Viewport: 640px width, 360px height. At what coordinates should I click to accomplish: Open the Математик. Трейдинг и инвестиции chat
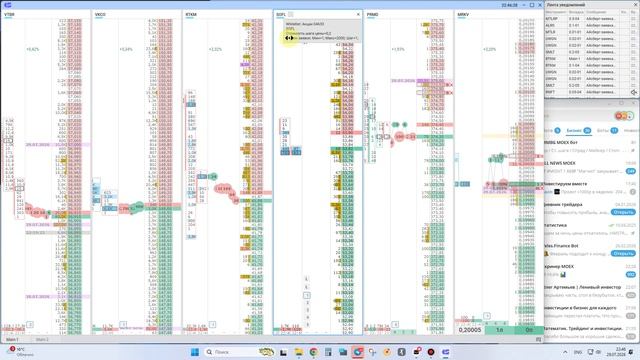point(591,332)
